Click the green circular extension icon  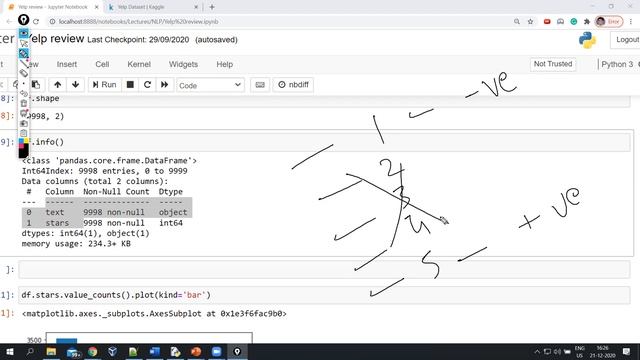point(573,21)
